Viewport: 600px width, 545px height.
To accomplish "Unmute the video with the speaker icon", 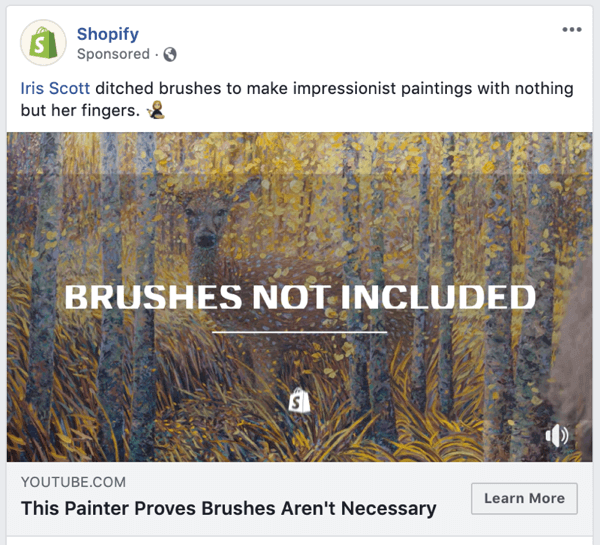I will (x=557, y=435).
